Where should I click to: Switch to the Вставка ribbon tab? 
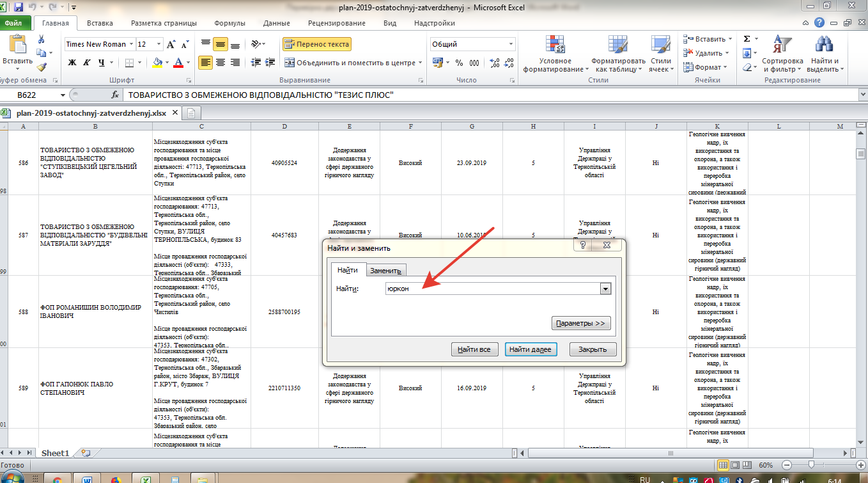(100, 23)
